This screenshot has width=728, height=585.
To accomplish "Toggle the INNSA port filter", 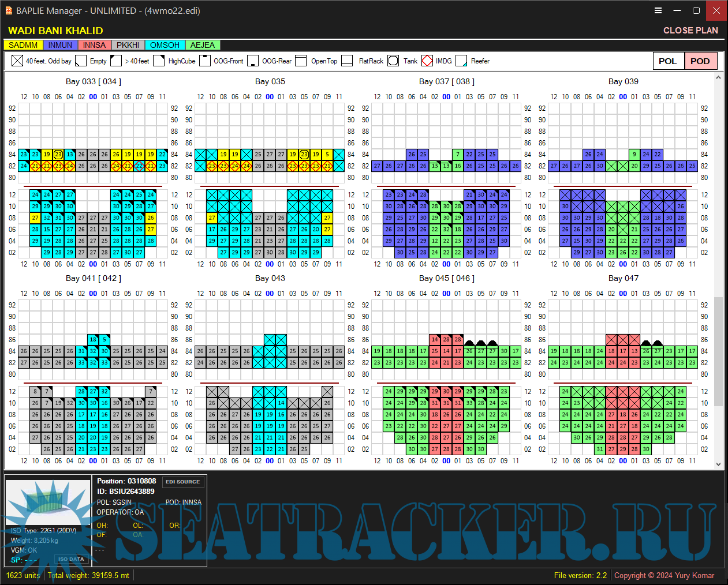I will coord(94,44).
